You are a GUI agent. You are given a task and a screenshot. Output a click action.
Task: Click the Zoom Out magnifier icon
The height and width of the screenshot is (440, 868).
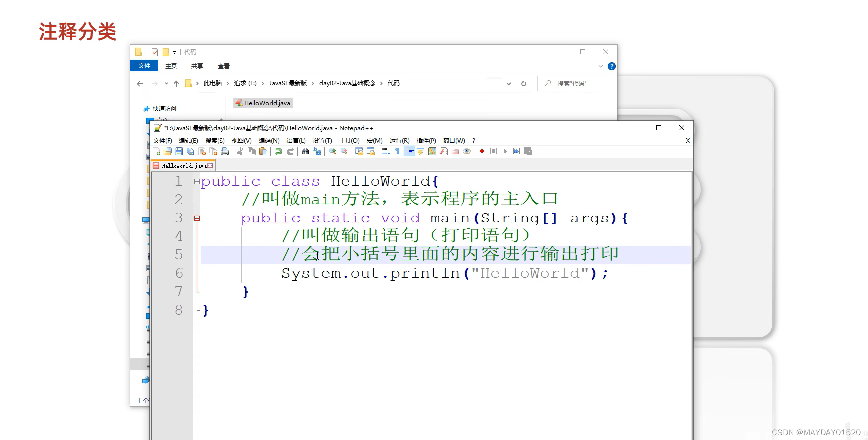point(344,151)
